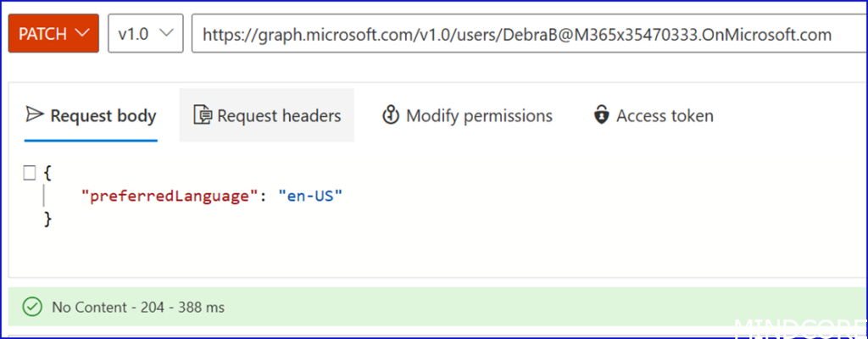Image resolution: width=868 pixels, height=339 pixels.
Task: Place cursor on the "preferredLanguage" key
Action: point(169,196)
